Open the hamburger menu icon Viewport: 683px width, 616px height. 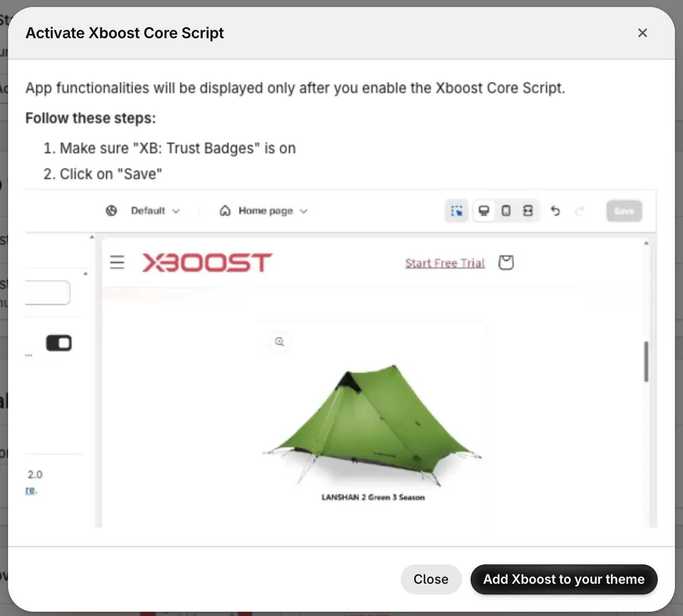click(117, 263)
